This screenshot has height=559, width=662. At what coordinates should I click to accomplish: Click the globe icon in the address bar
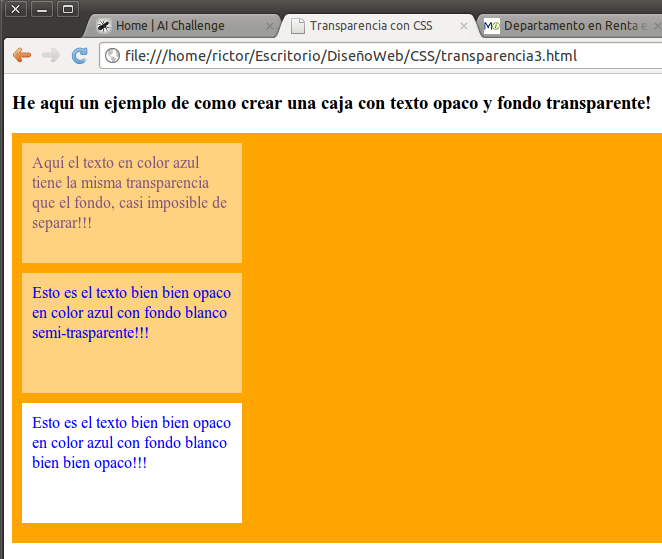(x=112, y=56)
